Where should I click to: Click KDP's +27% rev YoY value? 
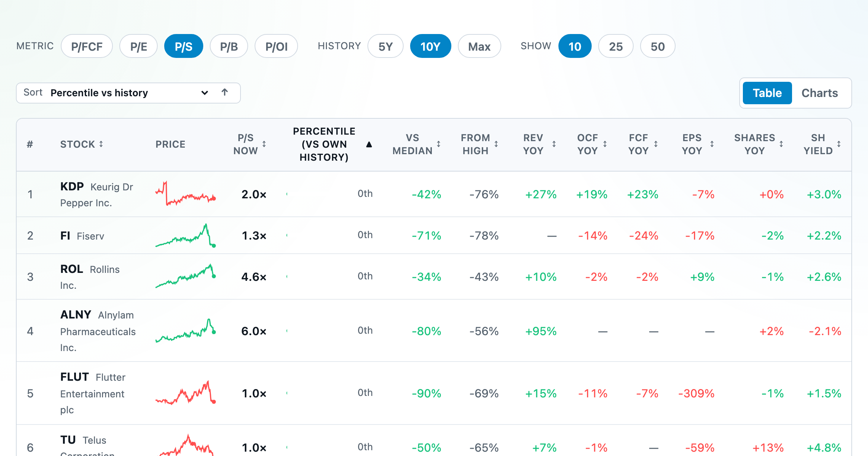tap(541, 194)
